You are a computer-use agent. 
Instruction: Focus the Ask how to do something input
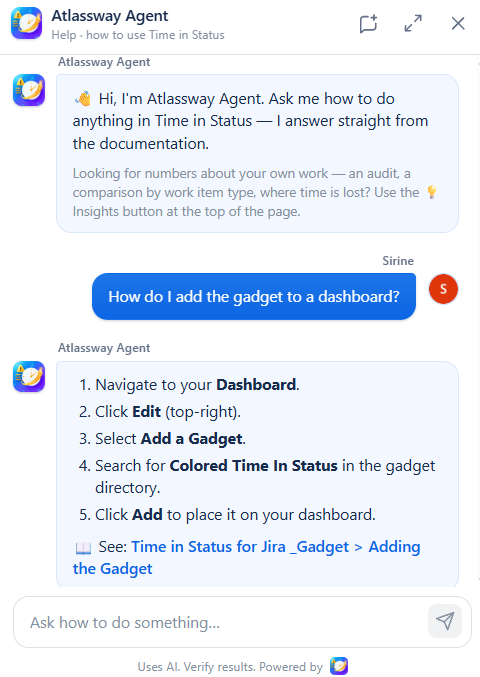click(x=220, y=622)
